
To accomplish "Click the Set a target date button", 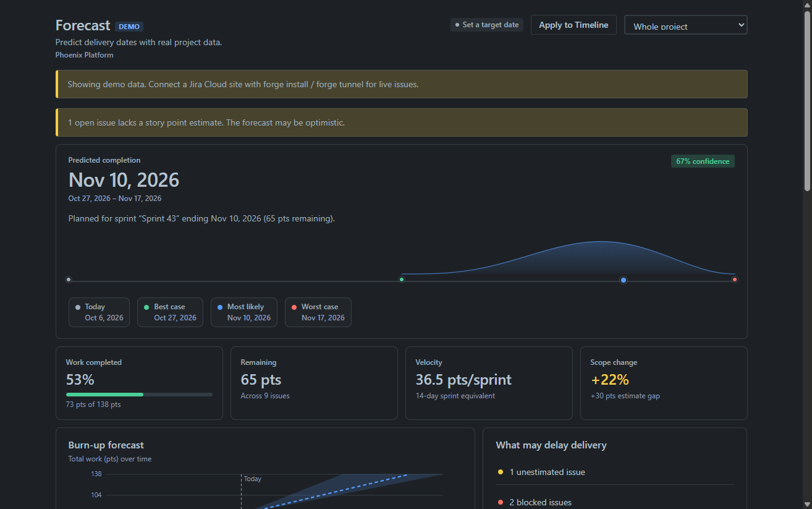I will 487,25.
